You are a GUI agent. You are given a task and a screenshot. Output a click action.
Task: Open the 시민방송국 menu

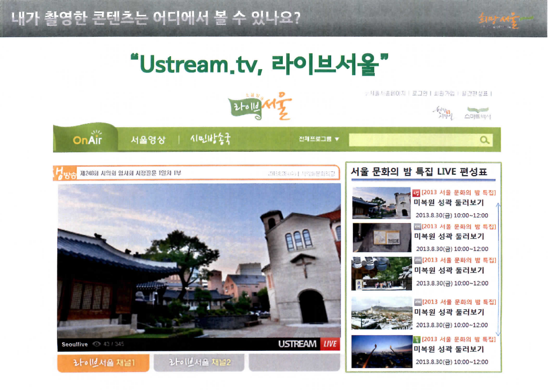tap(210, 139)
